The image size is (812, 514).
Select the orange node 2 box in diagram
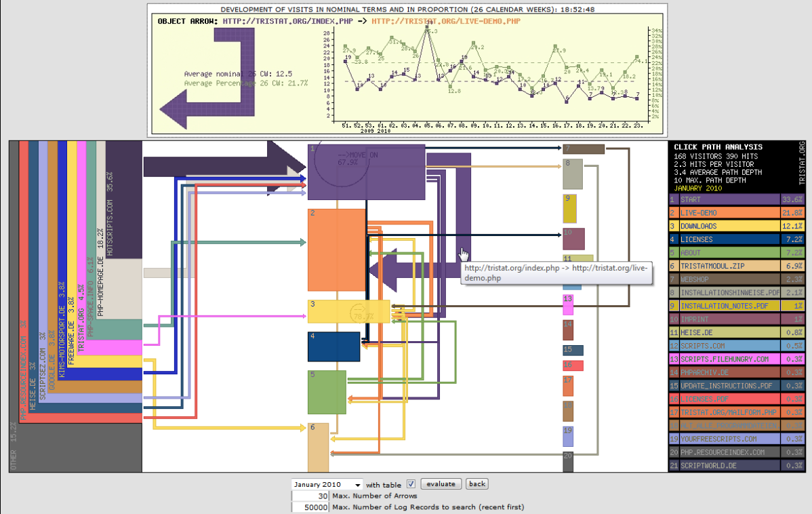[x=336, y=250]
